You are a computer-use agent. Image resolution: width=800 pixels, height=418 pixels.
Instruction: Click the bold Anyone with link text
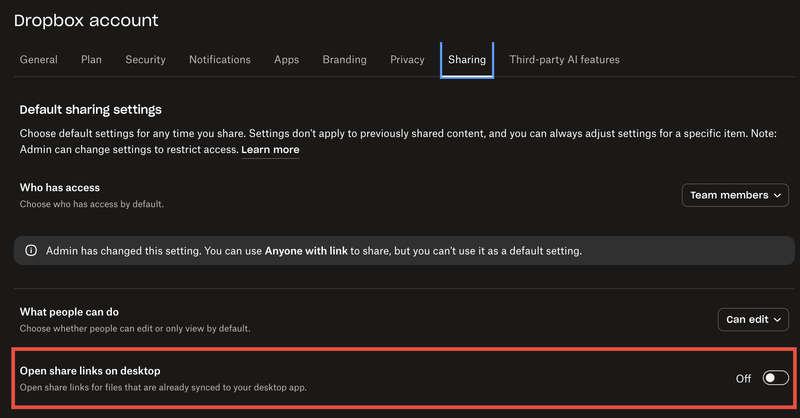[x=306, y=250]
